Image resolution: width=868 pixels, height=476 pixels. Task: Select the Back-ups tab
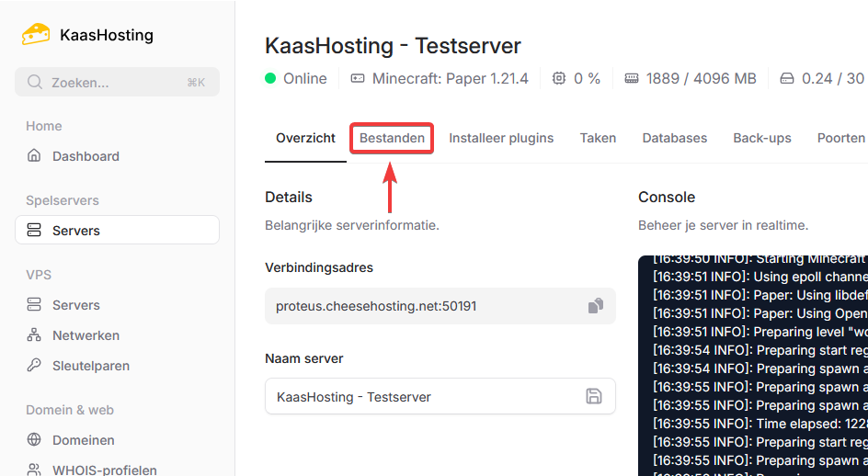(761, 138)
